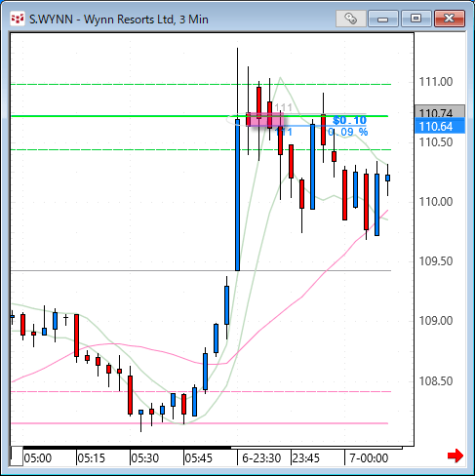475x476 pixels.
Task: Click the 05:45 time axis label
Action: click(198, 458)
